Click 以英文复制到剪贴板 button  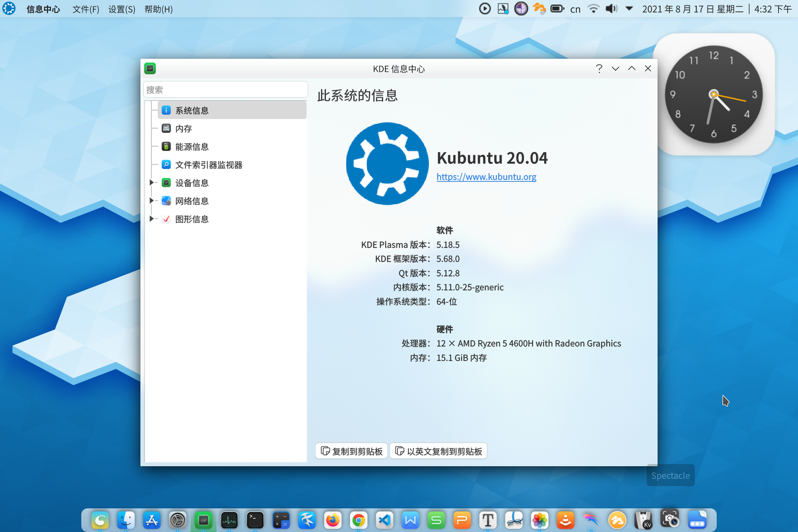[x=438, y=451]
